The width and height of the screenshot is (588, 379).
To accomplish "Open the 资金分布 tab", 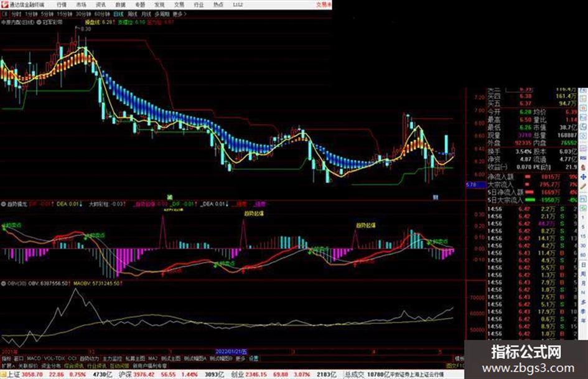I will (51, 365).
